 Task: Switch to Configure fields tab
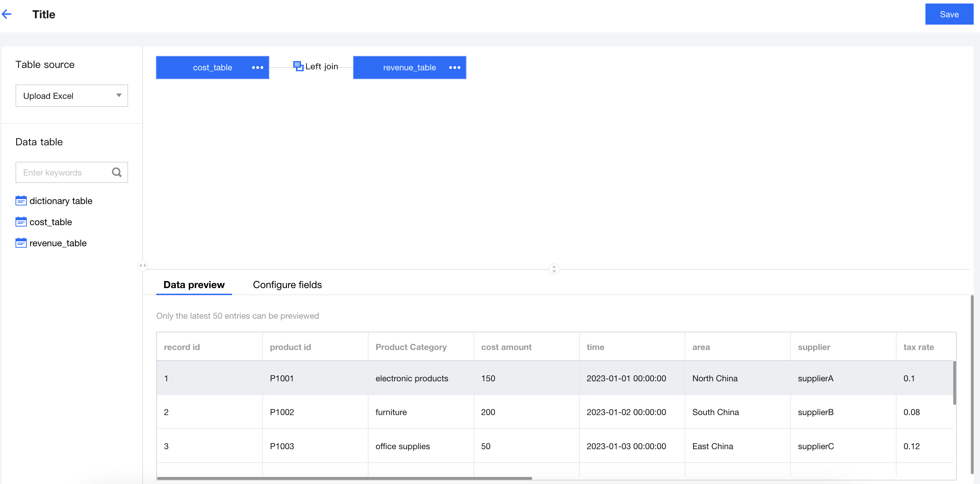[x=287, y=285]
